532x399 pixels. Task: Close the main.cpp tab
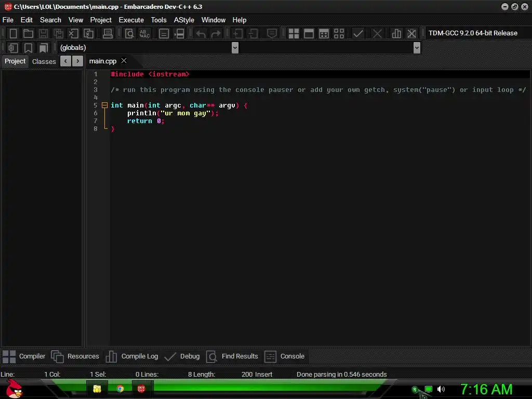pyautogui.click(x=124, y=61)
